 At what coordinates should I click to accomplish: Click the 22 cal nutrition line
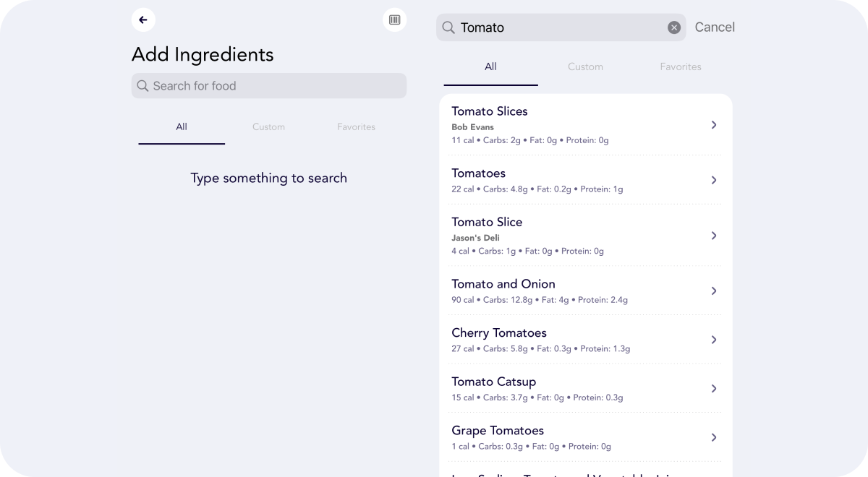[537, 189]
